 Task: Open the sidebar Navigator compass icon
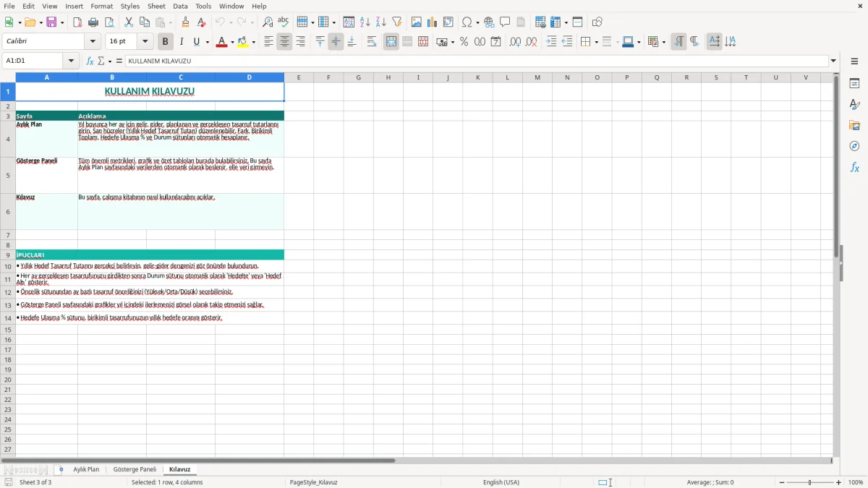tap(855, 146)
